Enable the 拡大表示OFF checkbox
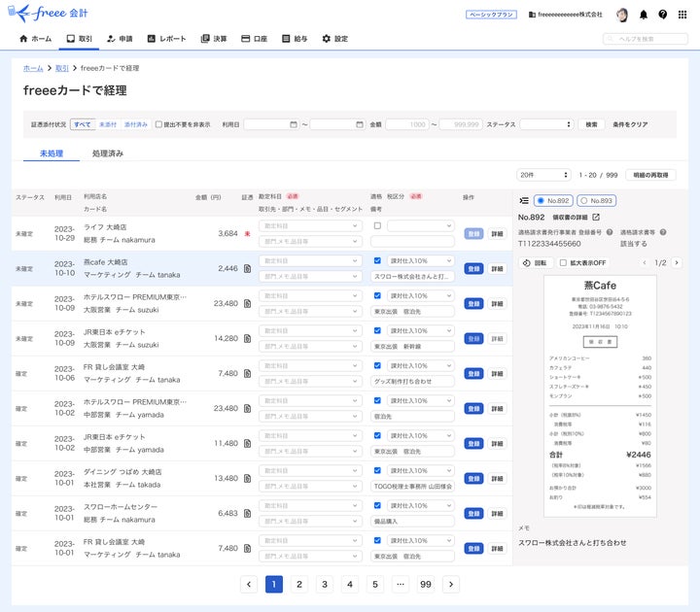 (564, 262)
